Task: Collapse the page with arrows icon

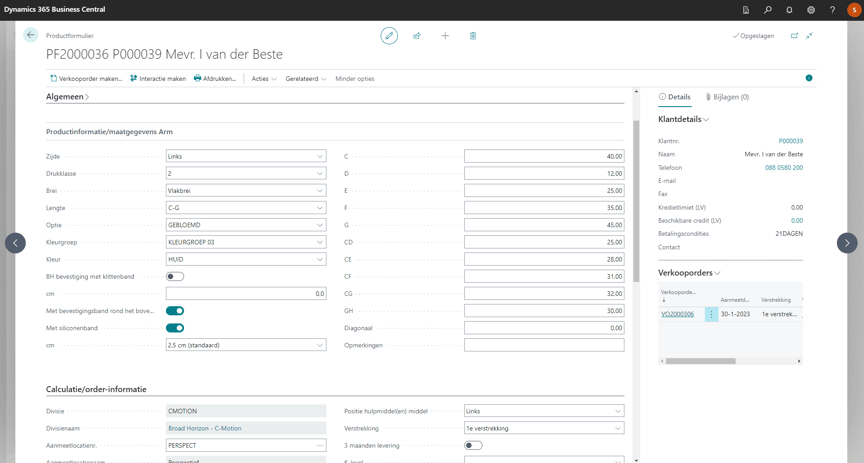Action: point(809,36)
